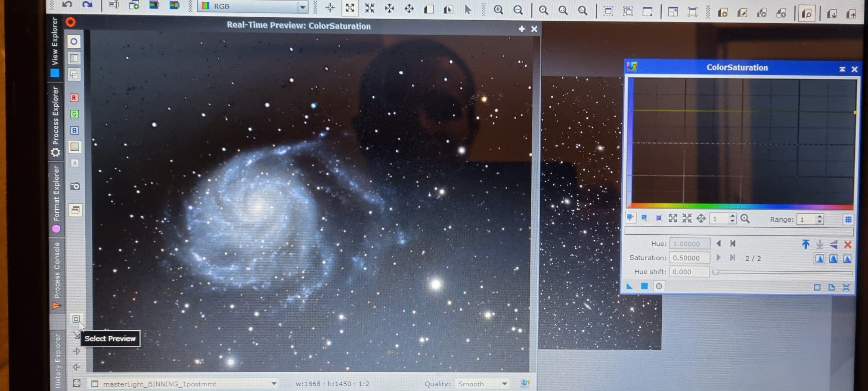Viewport: 868px width, 391px height.
Task: Click the blue square Apply button in ColorSaturation
Action: point(644,286)
